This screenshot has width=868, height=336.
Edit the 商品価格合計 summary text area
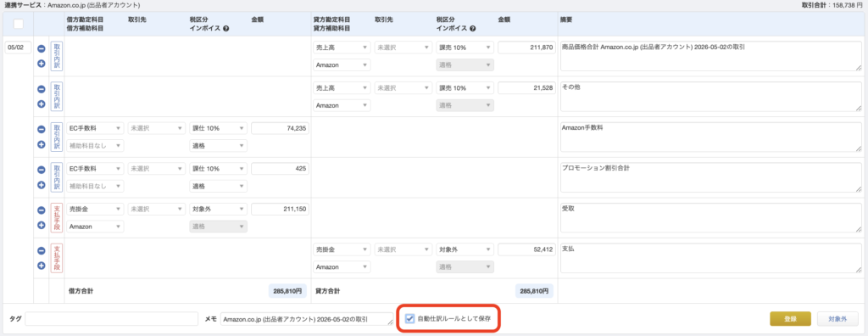[711, 56]
